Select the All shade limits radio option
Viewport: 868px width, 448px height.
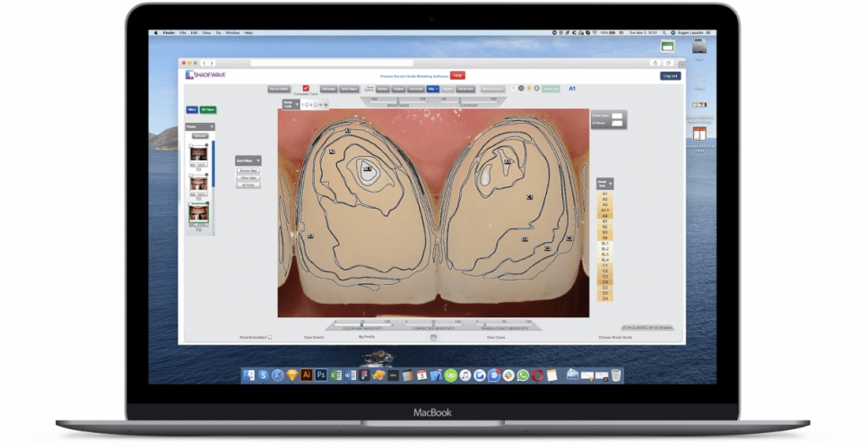[325, 105]
